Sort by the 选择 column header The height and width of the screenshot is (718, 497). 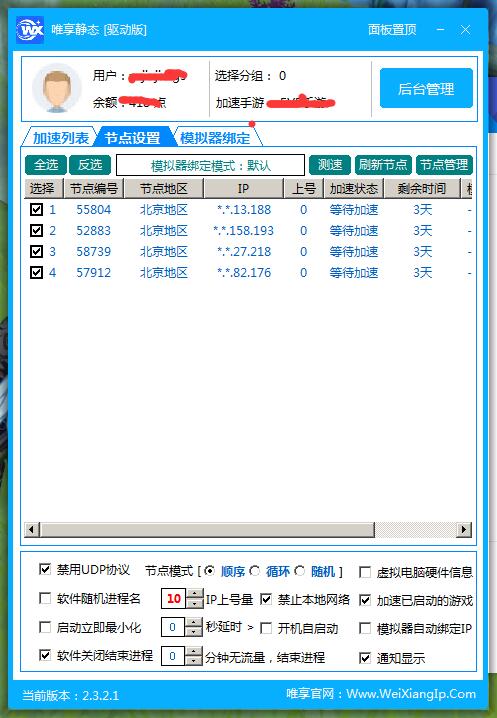[42, 188]
